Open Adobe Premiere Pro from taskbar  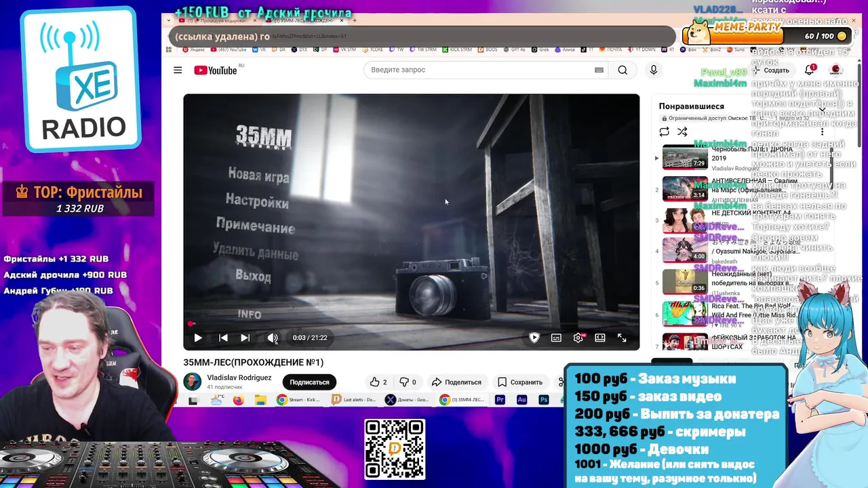500,400
